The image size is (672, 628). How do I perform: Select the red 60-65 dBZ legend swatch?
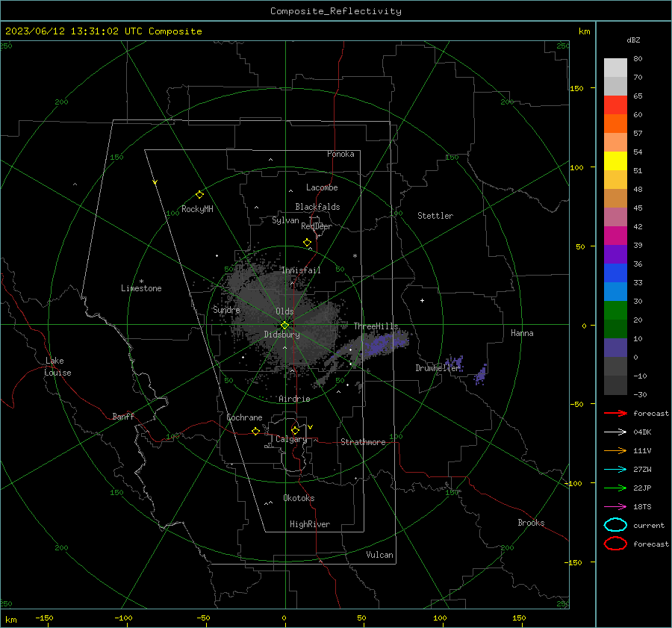(x=615, y=105)
